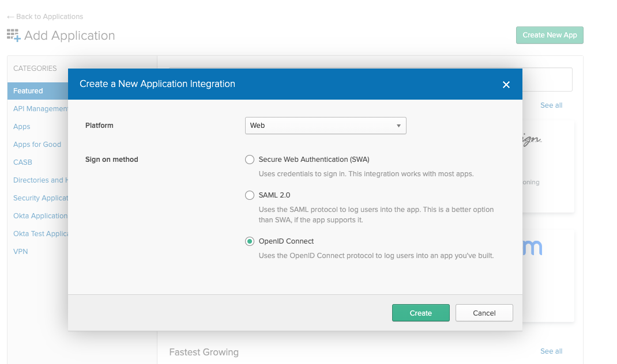This screenshot has width=617, height=364.
Task: Select the CASB category
Action: point(22,162)
